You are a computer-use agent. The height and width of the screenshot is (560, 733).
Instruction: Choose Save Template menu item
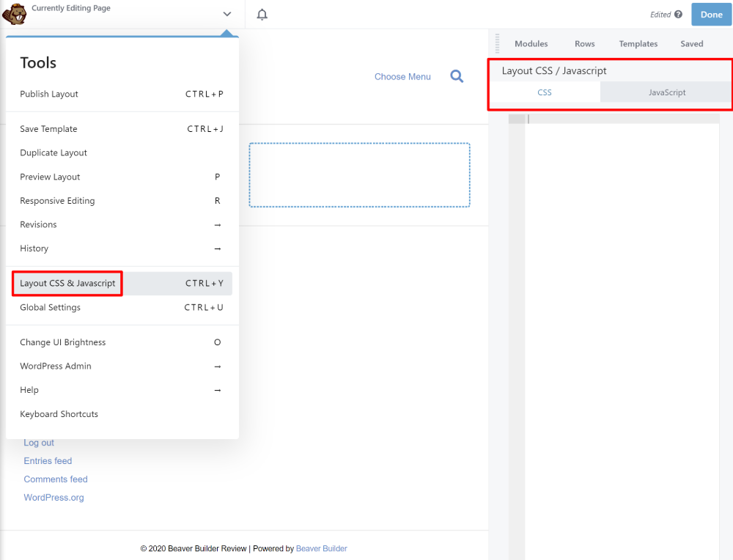(x=122, y=129)
